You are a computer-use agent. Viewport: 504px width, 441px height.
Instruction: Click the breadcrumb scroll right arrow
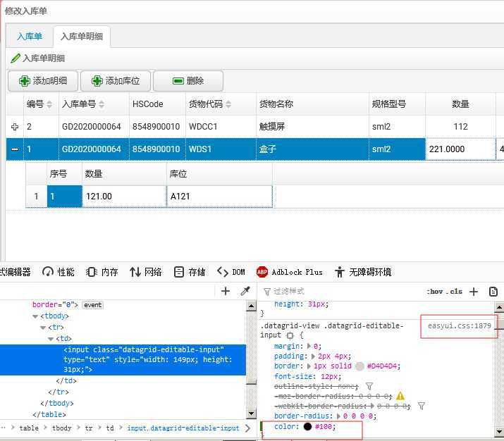(x=248, y=428)
